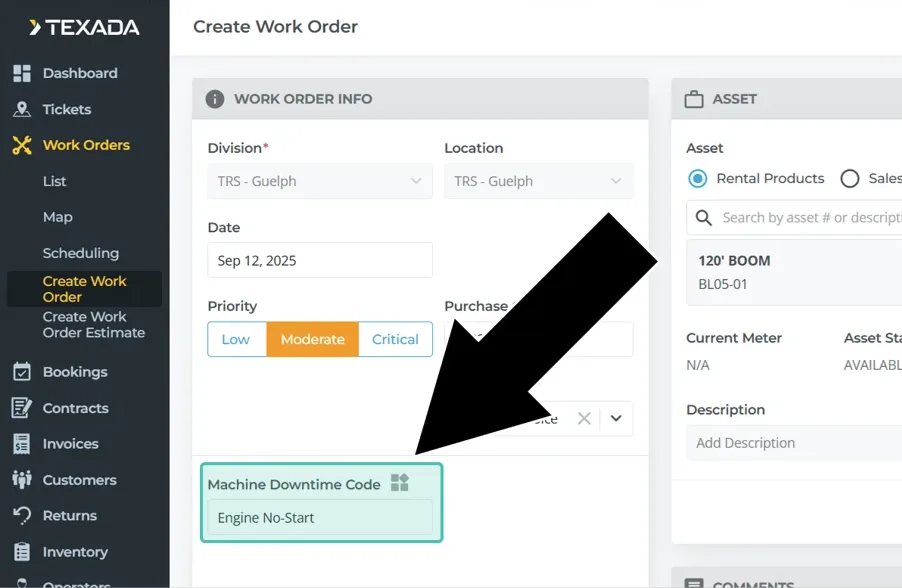This screenshot has height=588, width=902.
Task: Expand the dropdown chevron next to clear X
Action: pyautogui.click(x=616, y=419)
